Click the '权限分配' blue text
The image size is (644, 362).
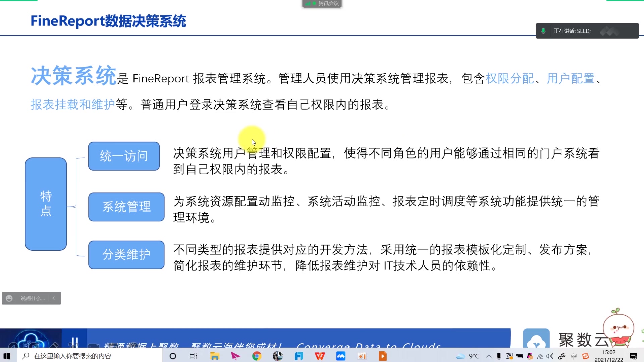click(x=509, y=78)
